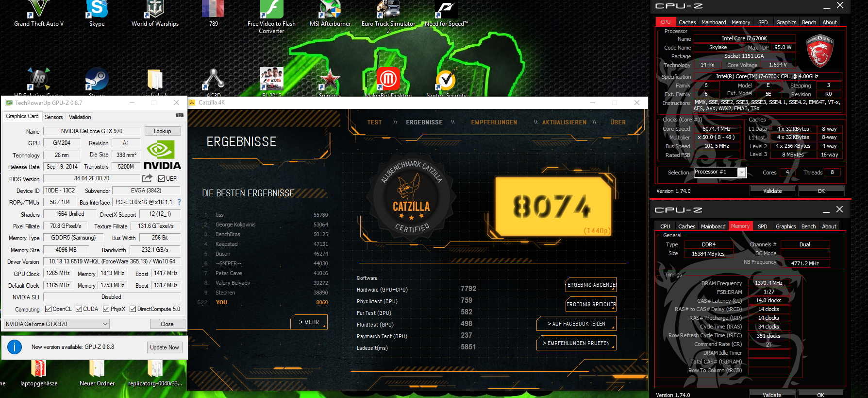Viewport: 868px width, 398px height.
Task: Select the EMPFEHLUNGEN tab in Catzilla
Action: pos(494,122)
